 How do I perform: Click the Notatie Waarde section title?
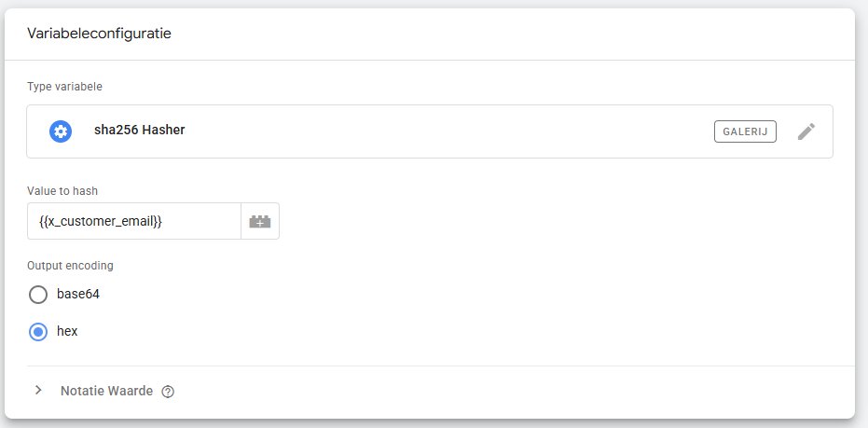point(106,391)
